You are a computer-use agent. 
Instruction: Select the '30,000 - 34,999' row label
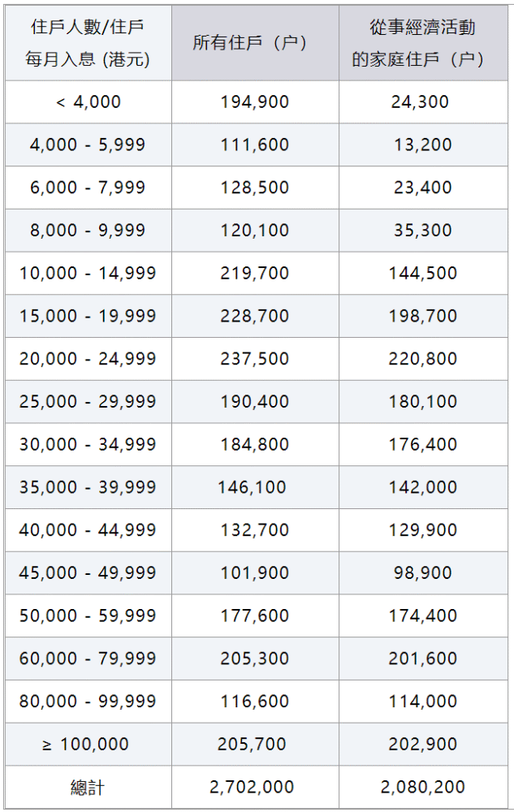(89, 445)
